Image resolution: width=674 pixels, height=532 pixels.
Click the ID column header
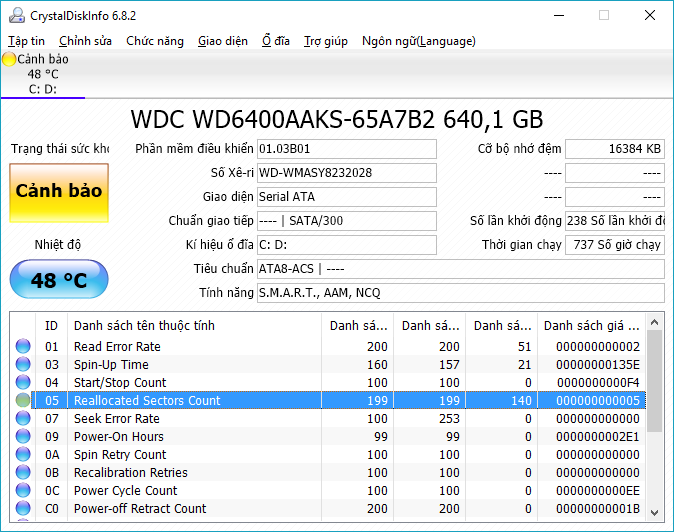[x=51, y=326]
